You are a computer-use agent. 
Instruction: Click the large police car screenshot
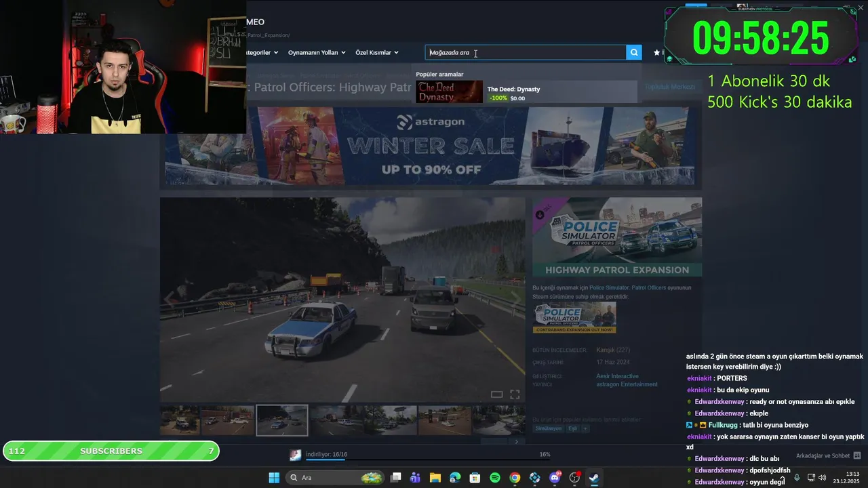(342, 300)
